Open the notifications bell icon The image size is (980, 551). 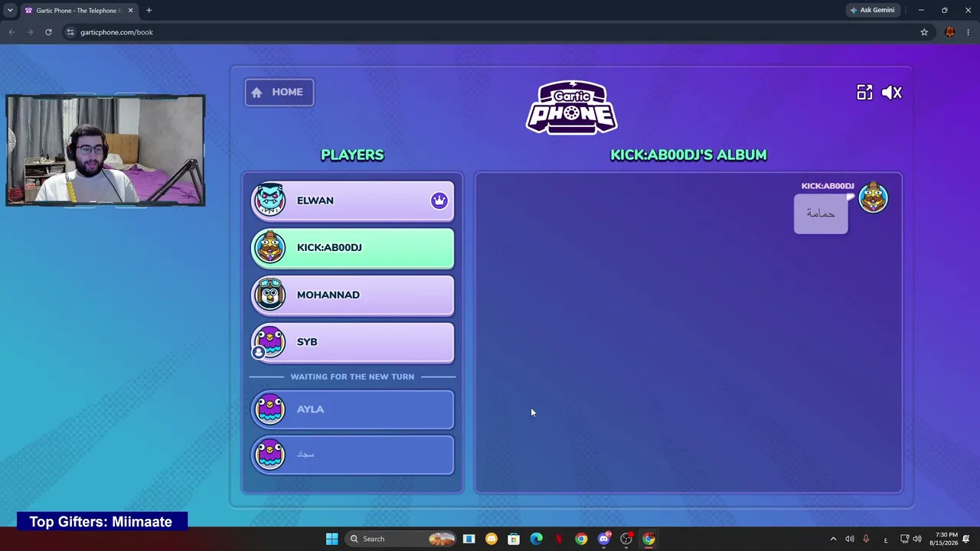click(x=966, y=539)
